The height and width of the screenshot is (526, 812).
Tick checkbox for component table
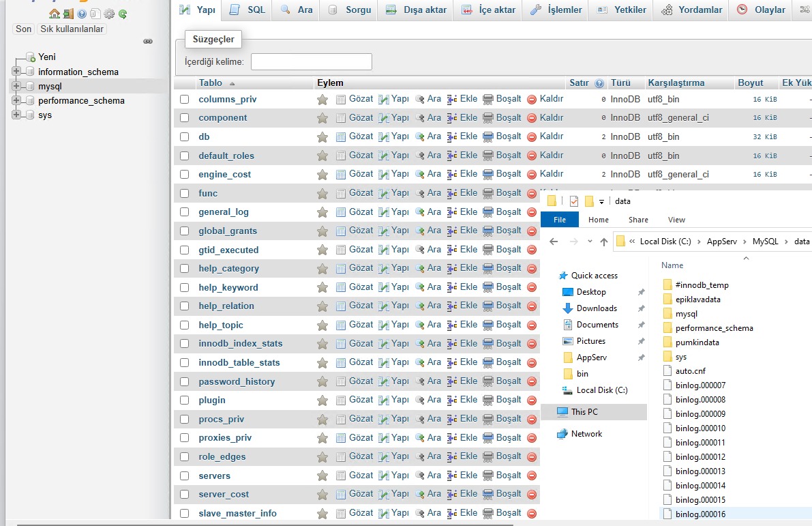(x=184, y=117)
